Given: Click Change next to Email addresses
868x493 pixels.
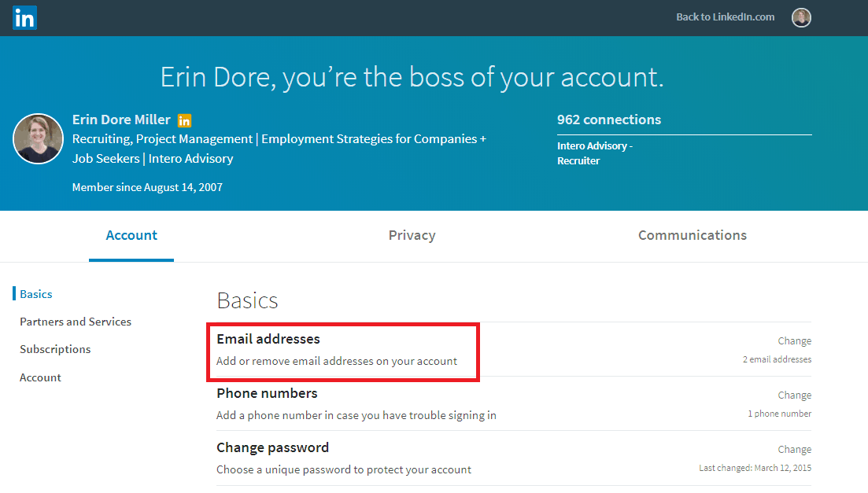Looking at the screenshot, I should (794, 340).
